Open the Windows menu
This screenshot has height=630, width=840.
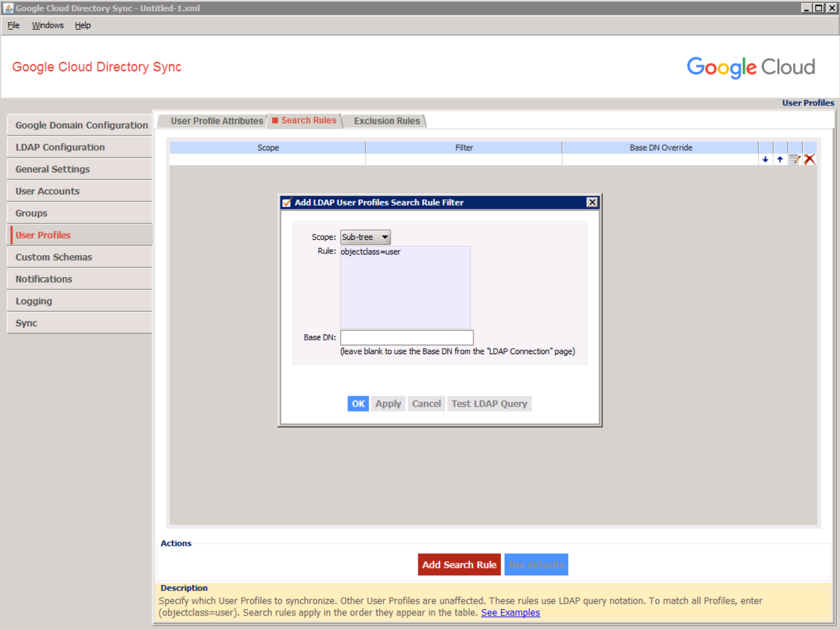point(47,25)
